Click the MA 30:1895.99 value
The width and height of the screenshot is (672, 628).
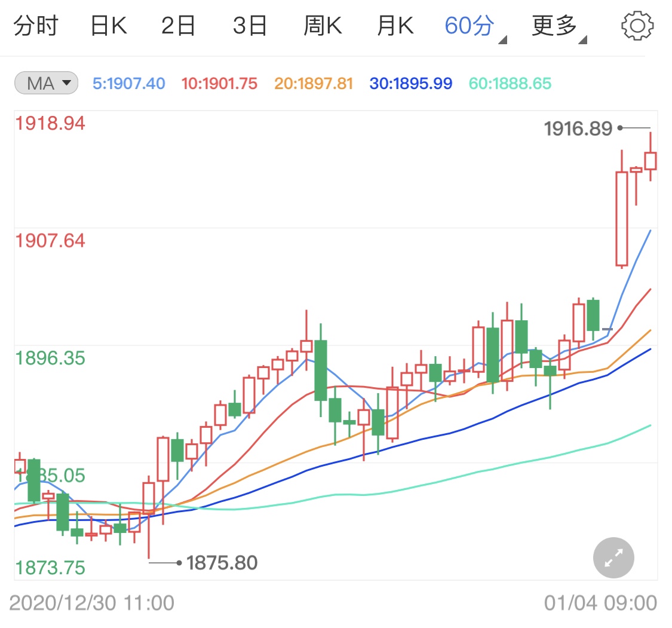(x=410, y=83)
